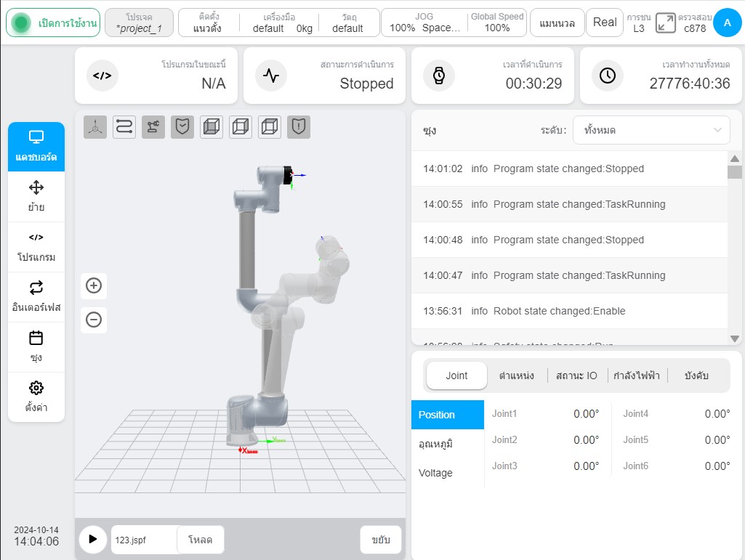This screenshot has height=560, width=745.
Task: Toggle the plain wireframe cube icon
Action: 241,127
